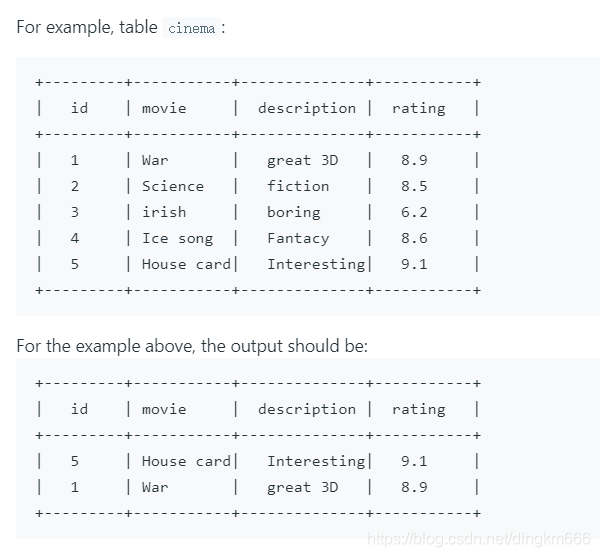Viewport: 600px width, 557px height.
Task: Click the rating 6.2 cell
Action: pyautogui.click(x=414, y=212)
